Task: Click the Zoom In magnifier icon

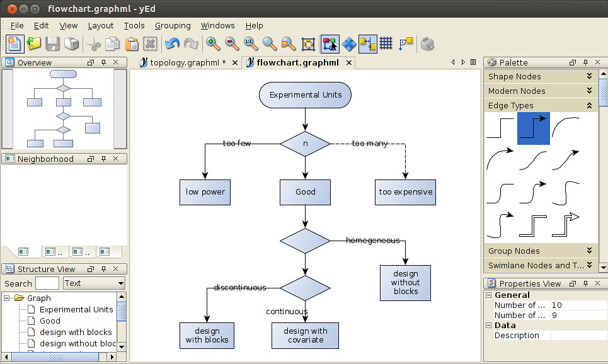Action: pos(213,44)
